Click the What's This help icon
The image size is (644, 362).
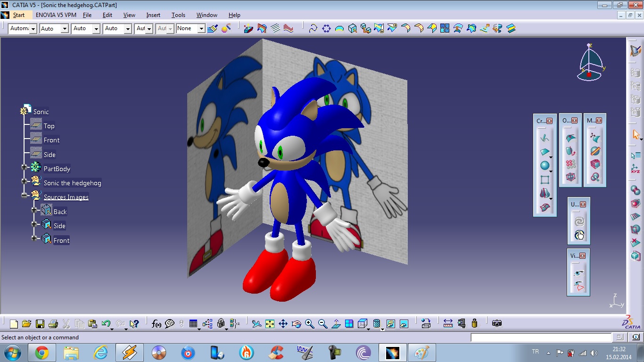pos(134,324)
